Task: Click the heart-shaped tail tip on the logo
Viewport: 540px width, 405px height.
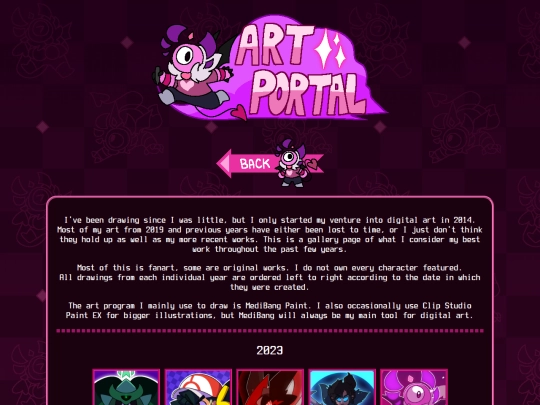Action: [x=239, y=112]
